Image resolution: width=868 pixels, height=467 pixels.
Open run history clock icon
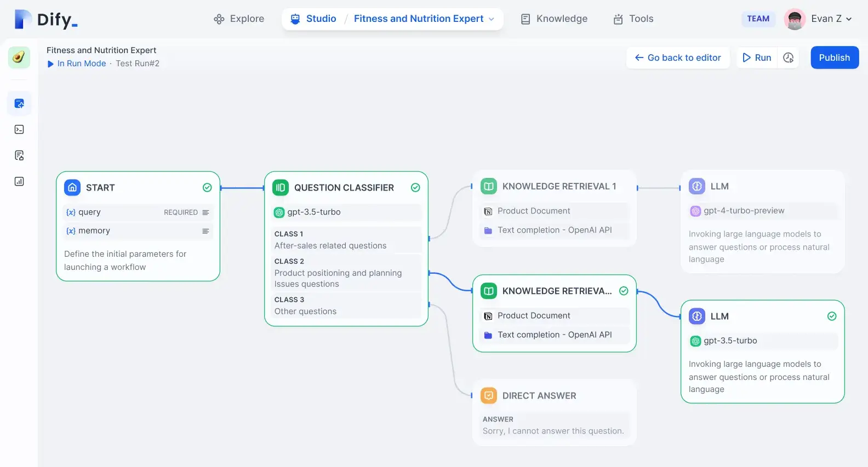(788, 57)
